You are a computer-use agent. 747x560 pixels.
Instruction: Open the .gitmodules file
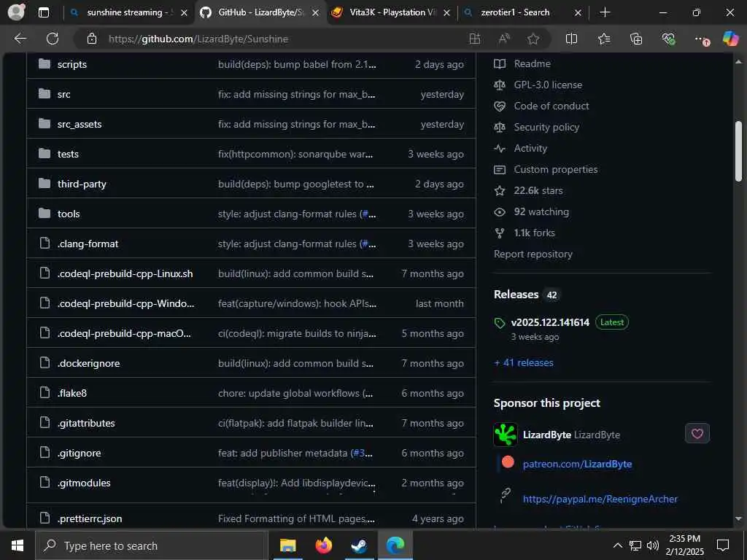[x=84, y=483]
